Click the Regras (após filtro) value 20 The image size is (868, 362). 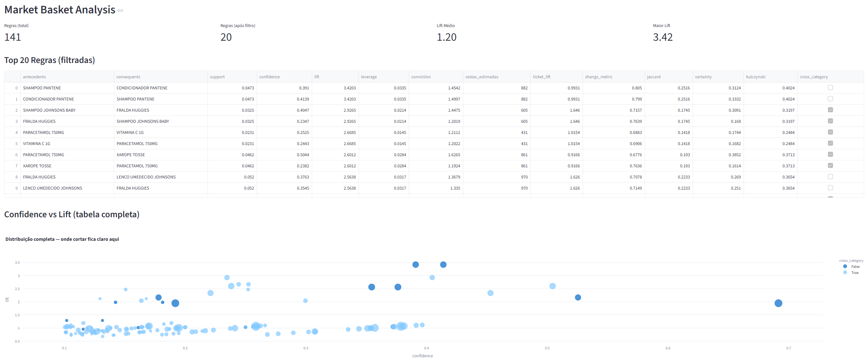pos(226,37)
